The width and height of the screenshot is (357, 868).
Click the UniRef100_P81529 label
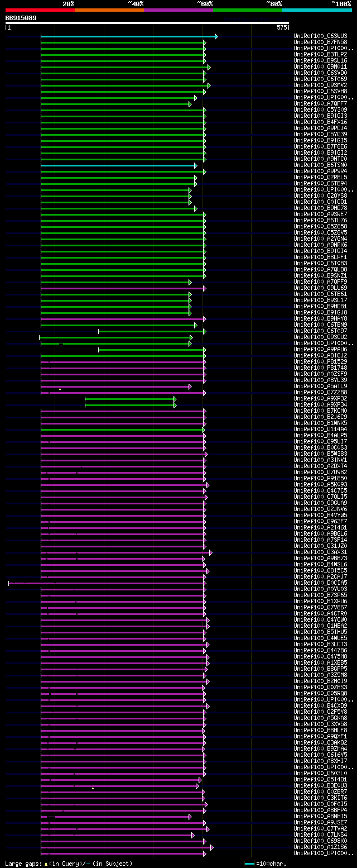320,361
